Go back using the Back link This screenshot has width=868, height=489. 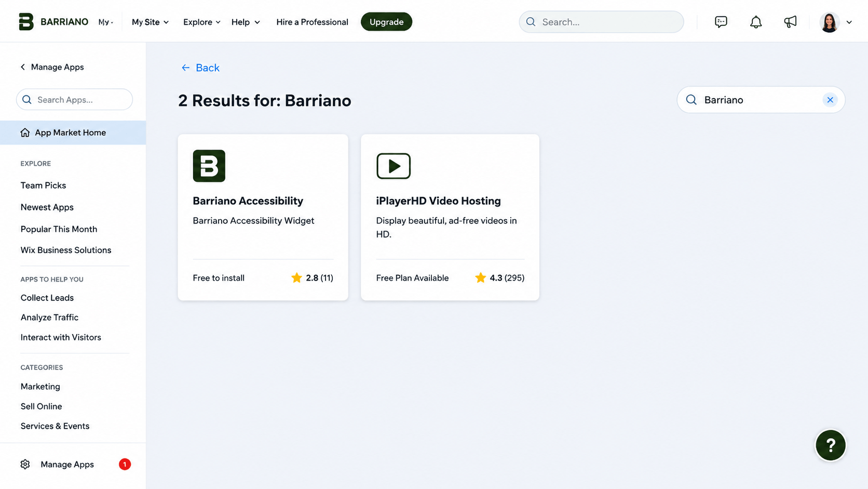click(x=200, y=68)
